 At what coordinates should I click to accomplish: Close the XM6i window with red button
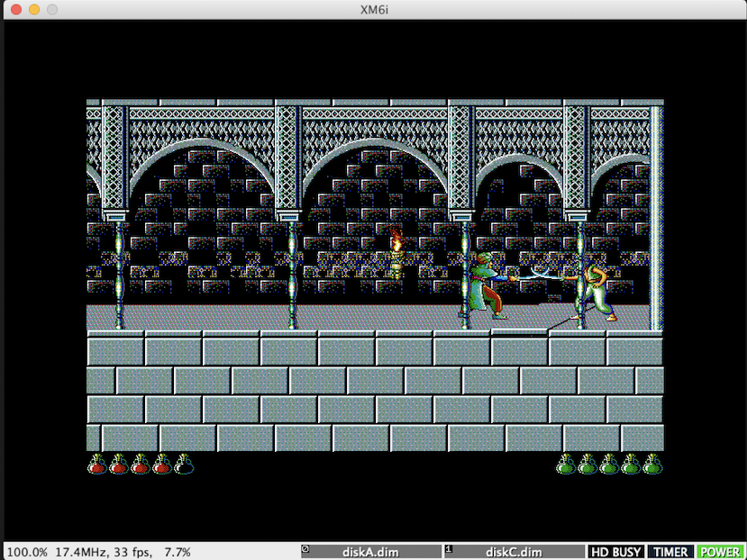(x=16, y=10)
